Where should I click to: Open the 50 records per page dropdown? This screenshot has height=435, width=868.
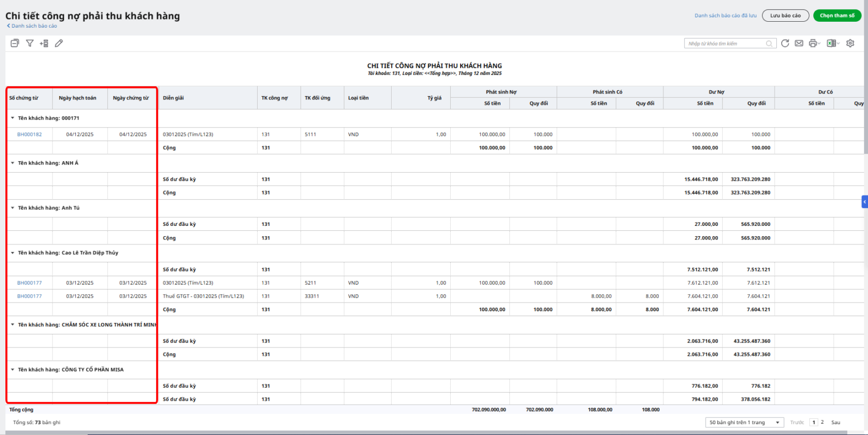[x=744, y=423]
